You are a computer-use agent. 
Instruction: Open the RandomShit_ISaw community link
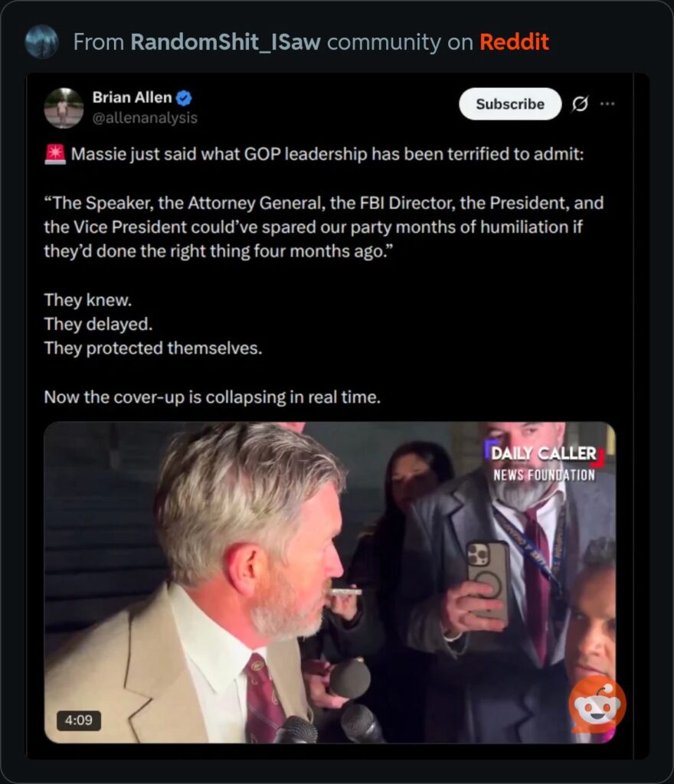pyautogui.click(x=227, y=41)
